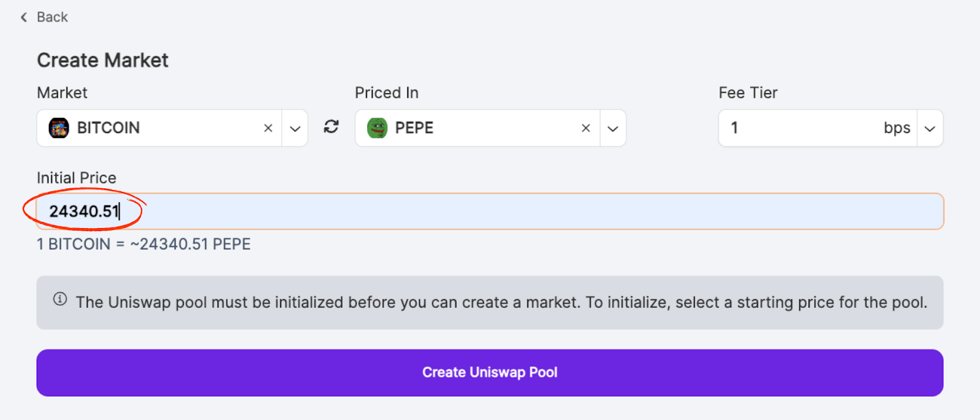Click the PEPE token name text
This screenshot has height=420, width=980.
coord(414,128)
